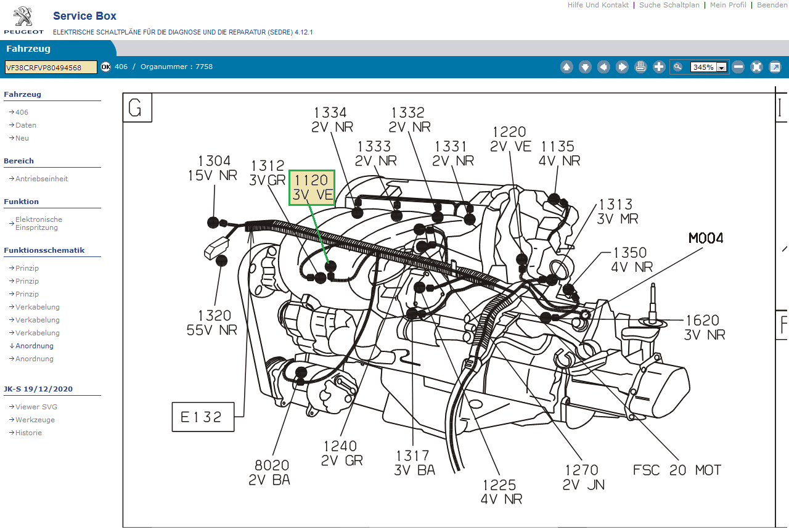
Task: Open Elektronische Einspritzung in the sidebar
Action: [x=38, y=223]
